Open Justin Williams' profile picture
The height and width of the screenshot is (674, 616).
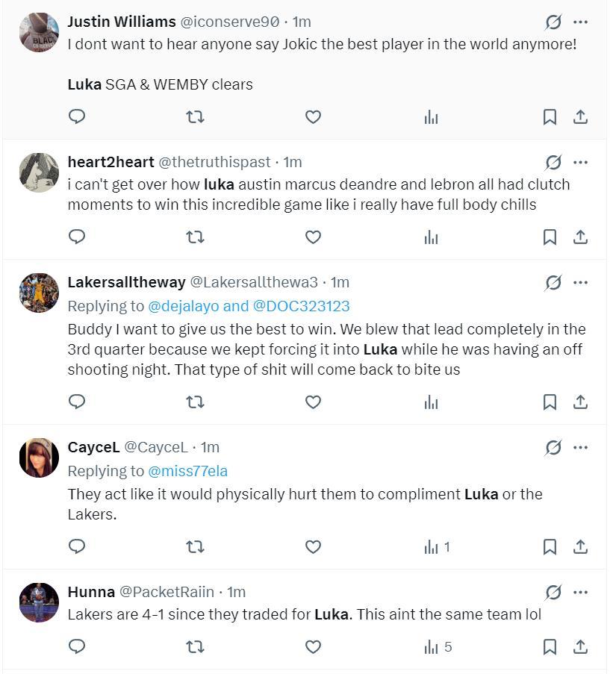coord(39,32)
